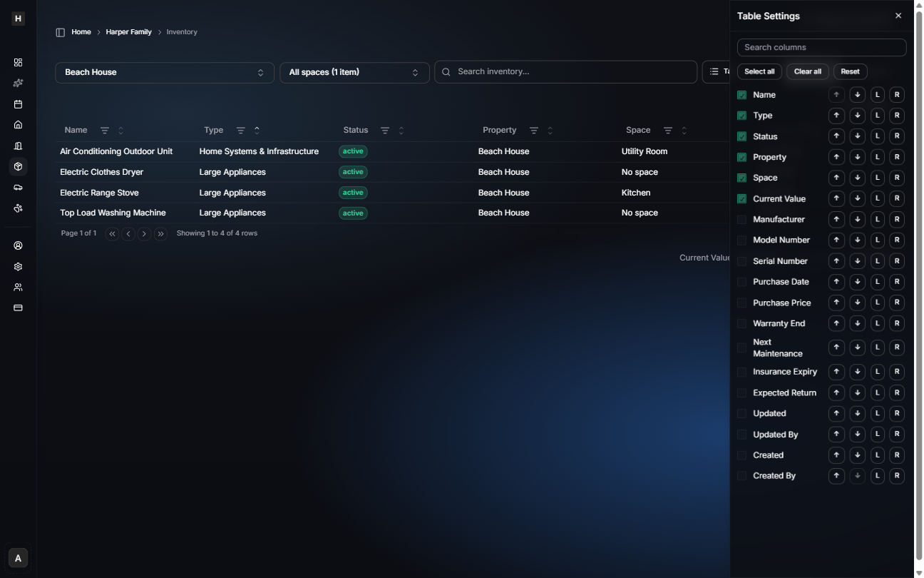The image size is (924, 578).
Task: Open the Beach House property dropdown
Action: pos(164,72)
